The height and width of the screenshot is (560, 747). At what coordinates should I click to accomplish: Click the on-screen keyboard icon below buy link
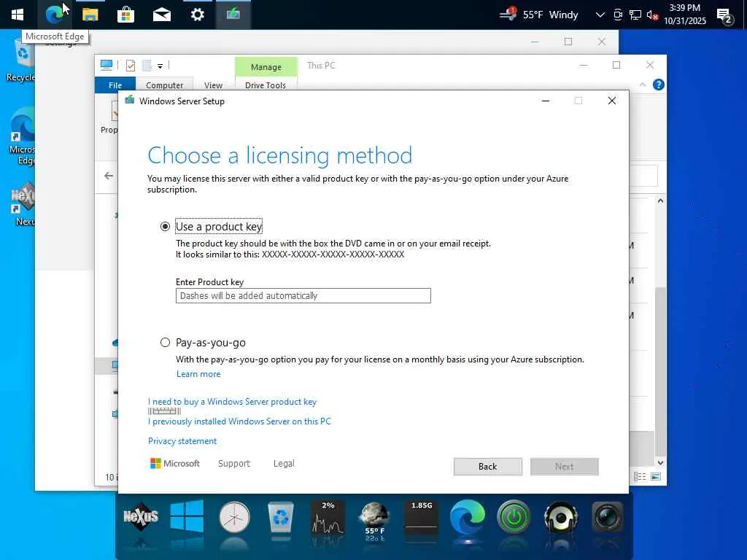(x=164, y=411)
